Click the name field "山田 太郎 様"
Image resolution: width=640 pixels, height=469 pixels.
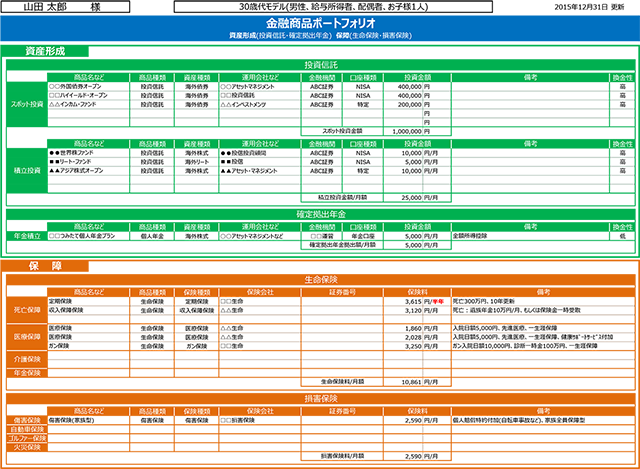(x=65, y=7)
